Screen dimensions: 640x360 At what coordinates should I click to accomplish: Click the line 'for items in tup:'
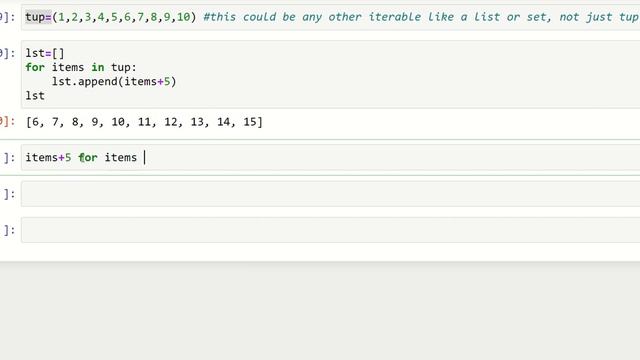[x=81, y=67]
